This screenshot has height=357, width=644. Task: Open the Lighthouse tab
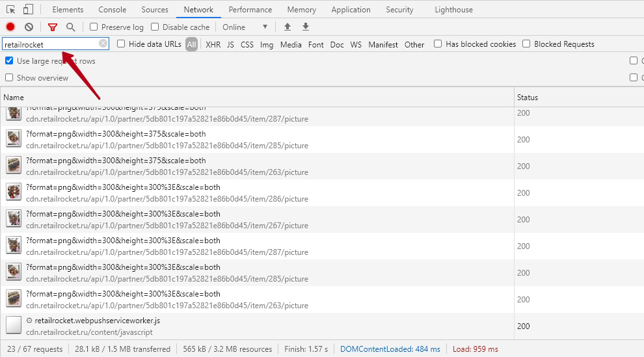point(453,10)
